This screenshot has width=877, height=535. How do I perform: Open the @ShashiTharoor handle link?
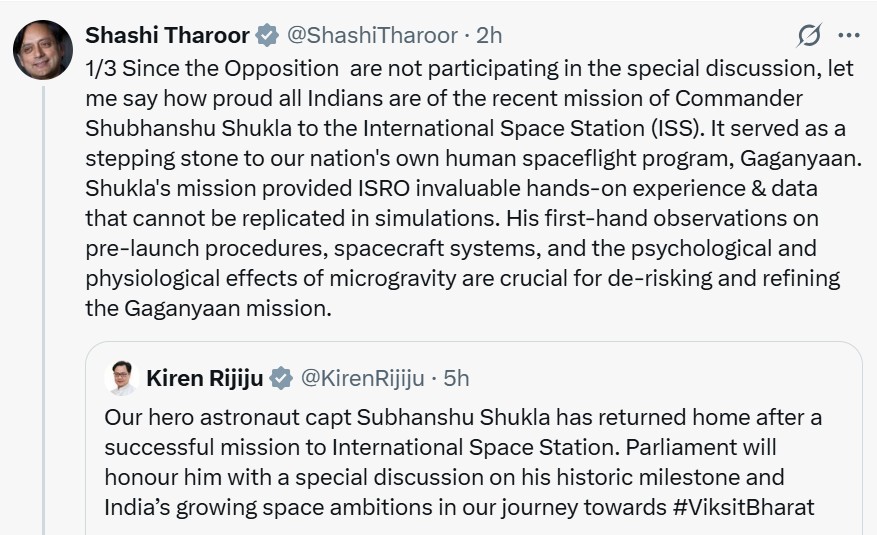(371, 36)
